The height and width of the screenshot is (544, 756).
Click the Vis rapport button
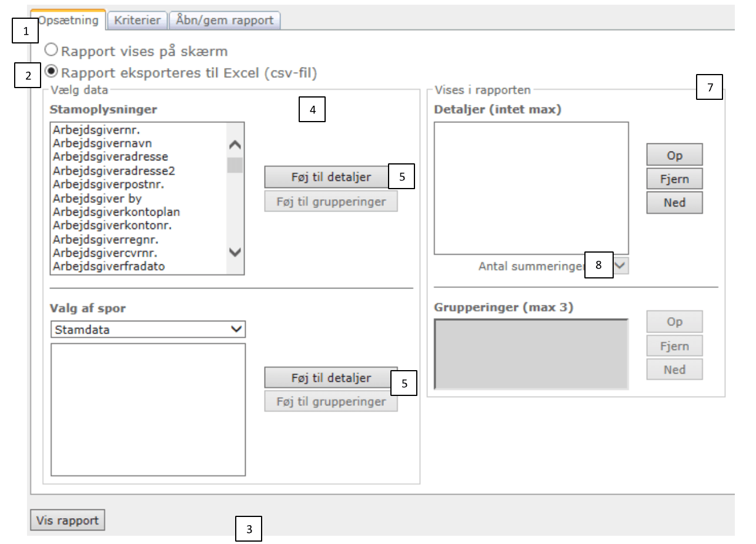[68, 521]
